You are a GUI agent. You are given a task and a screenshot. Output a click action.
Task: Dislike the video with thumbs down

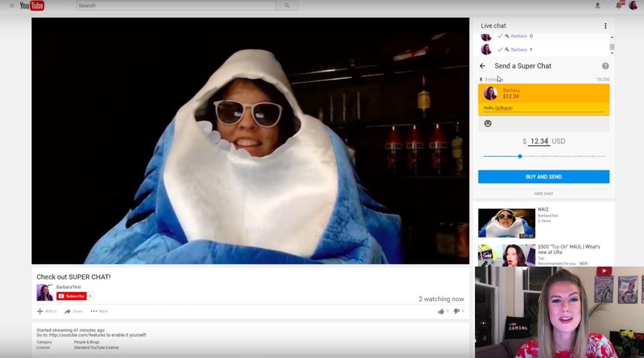click(456, 311)
